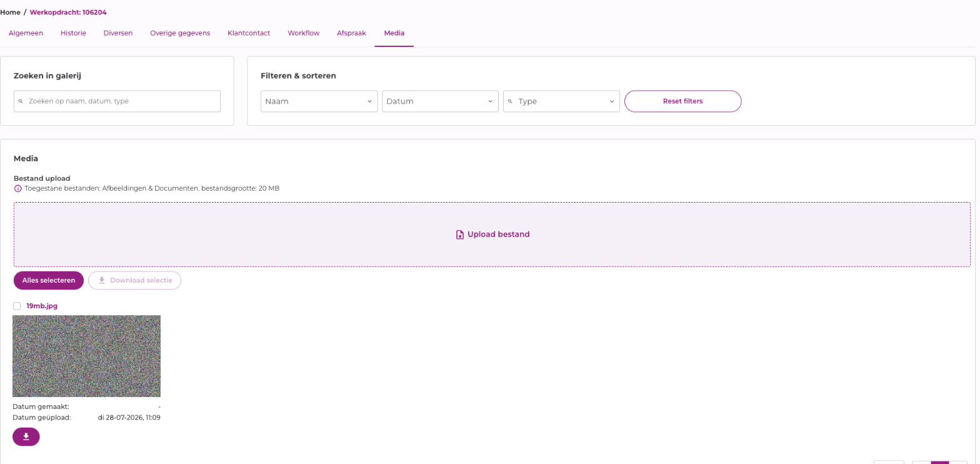Switch to the Workflow tab
980x464 pixels.
[x=303, y=33]
